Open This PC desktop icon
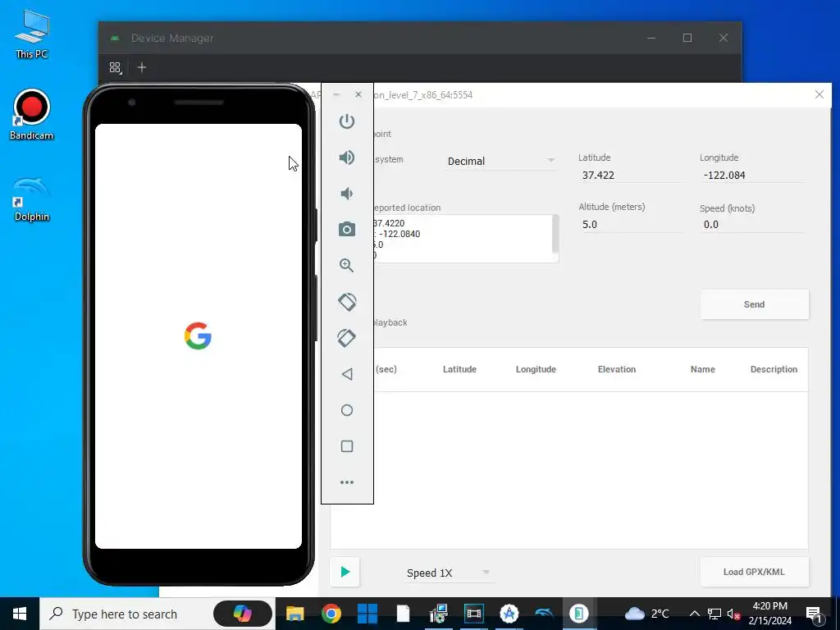 point(32,34)
